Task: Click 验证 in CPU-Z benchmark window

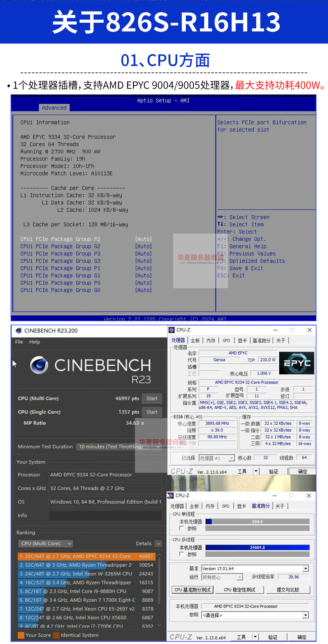Action: coord(273,637)
